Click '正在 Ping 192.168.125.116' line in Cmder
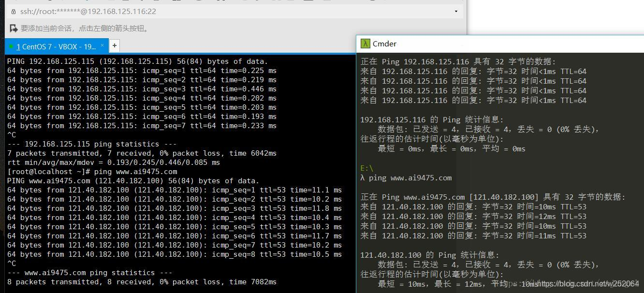Image resolution: width=644 pixels, height=293 pixels. coord(458,62)
